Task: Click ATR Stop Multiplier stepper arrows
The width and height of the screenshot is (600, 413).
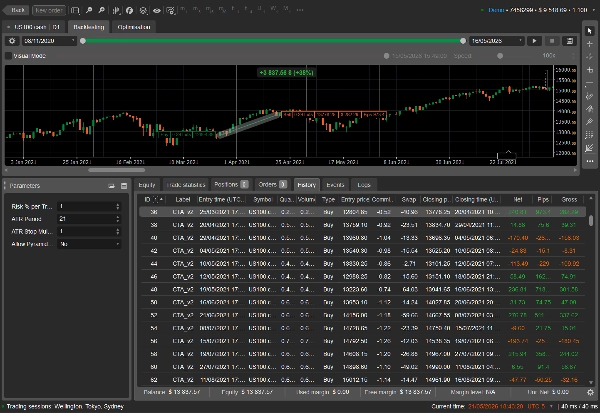Action: coord(117,232)
